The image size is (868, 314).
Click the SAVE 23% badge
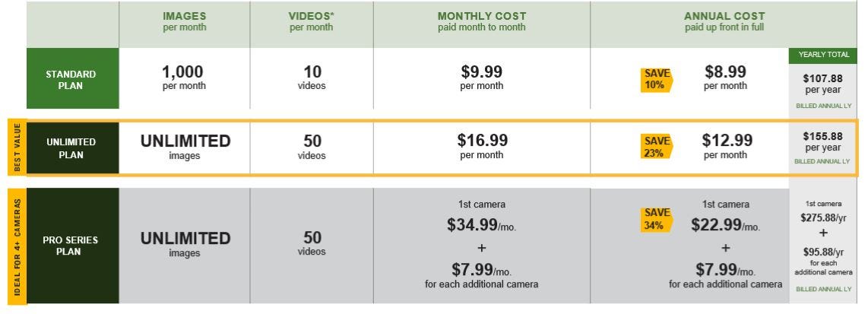[657, 147]
